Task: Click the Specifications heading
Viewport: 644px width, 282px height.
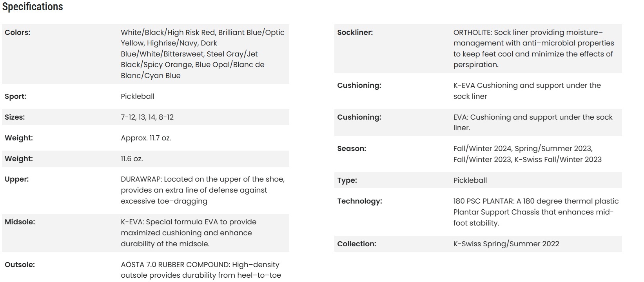Action: [x=33, y=7]
